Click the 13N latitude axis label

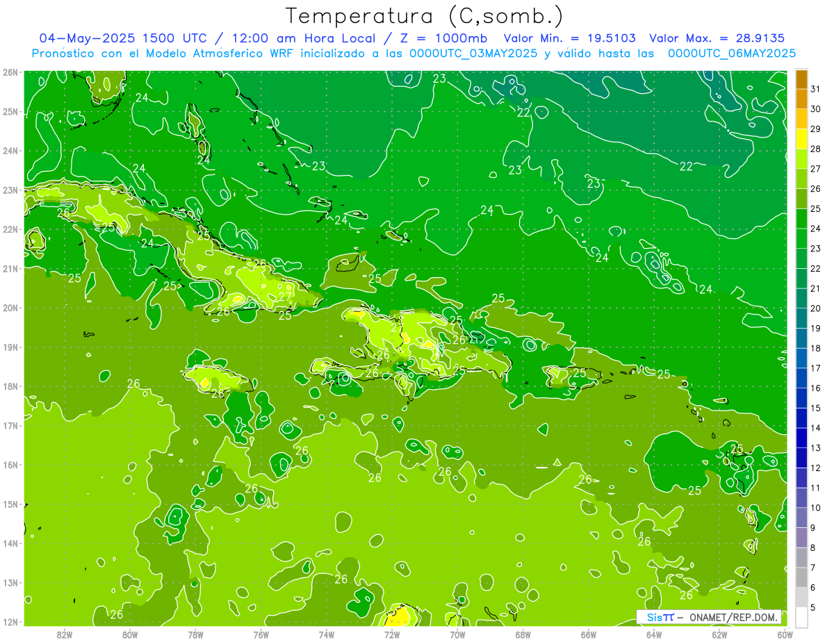[x=10, y=583]
